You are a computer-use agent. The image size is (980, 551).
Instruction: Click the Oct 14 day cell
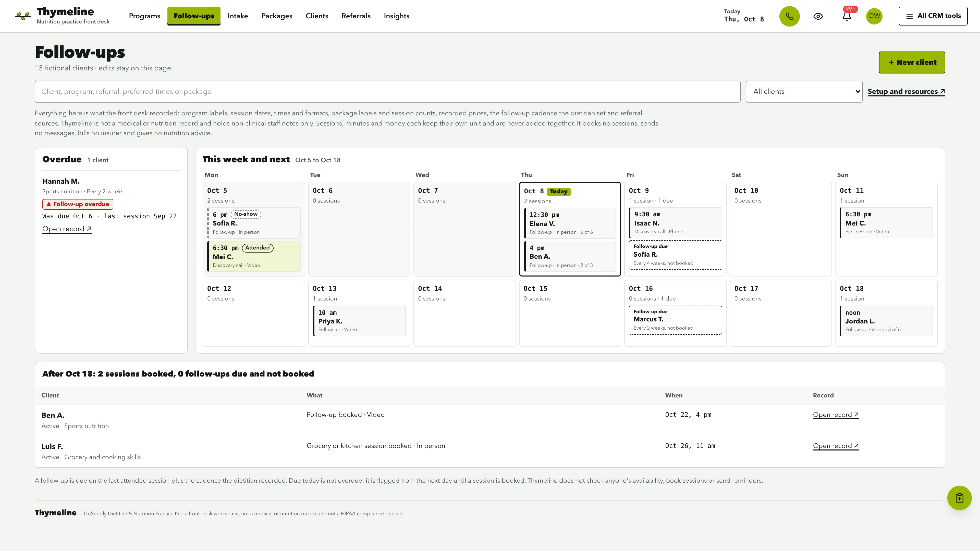[x=464, y=313]
